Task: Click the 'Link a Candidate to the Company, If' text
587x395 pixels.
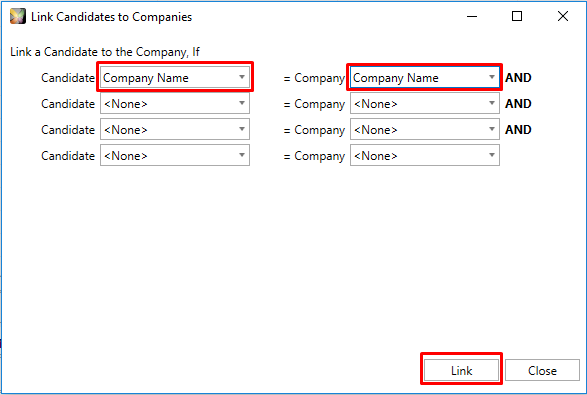Action: (105, 52)
